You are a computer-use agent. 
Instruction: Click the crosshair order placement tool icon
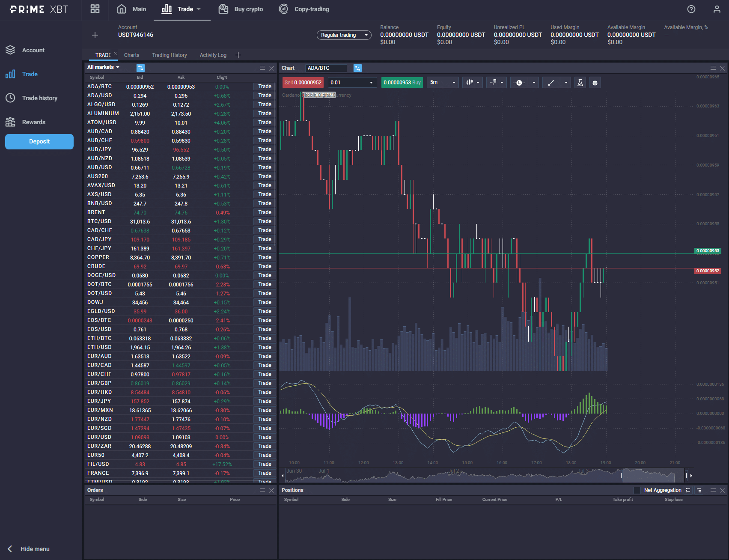click(493, 82)
